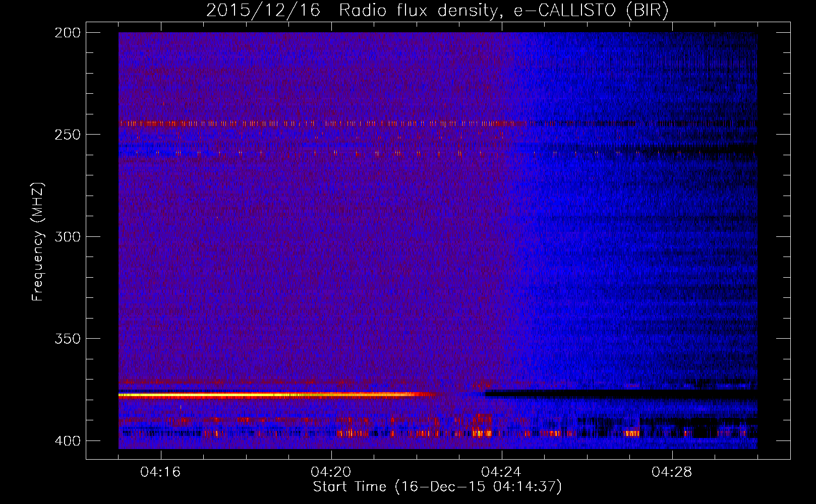Click the 200 frequency tick label
The height and width of the screenshot is (504, 816).
click(x=67, y=33)
